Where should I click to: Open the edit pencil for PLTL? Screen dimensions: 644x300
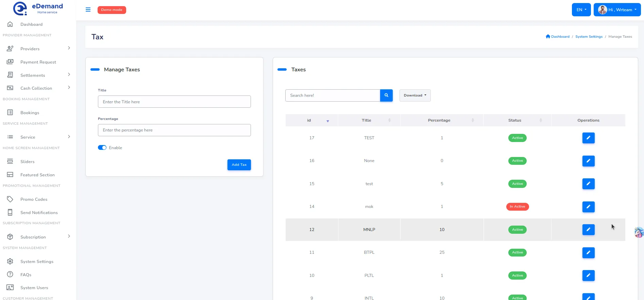click(588, 276)
